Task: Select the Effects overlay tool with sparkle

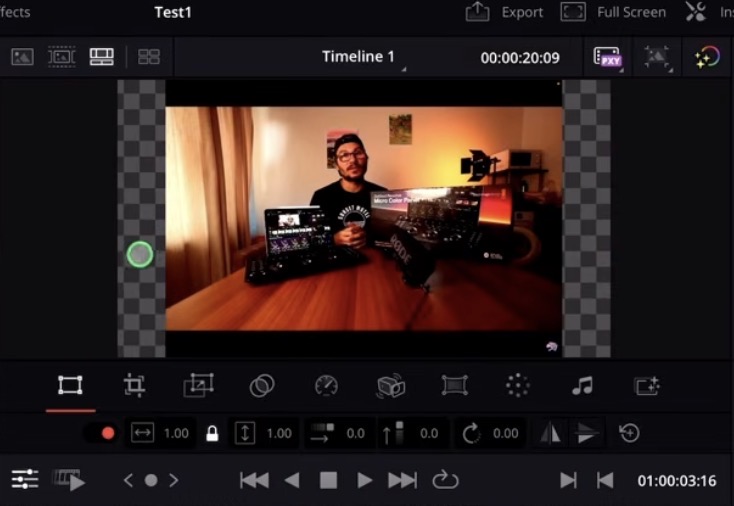Action: 647,386
